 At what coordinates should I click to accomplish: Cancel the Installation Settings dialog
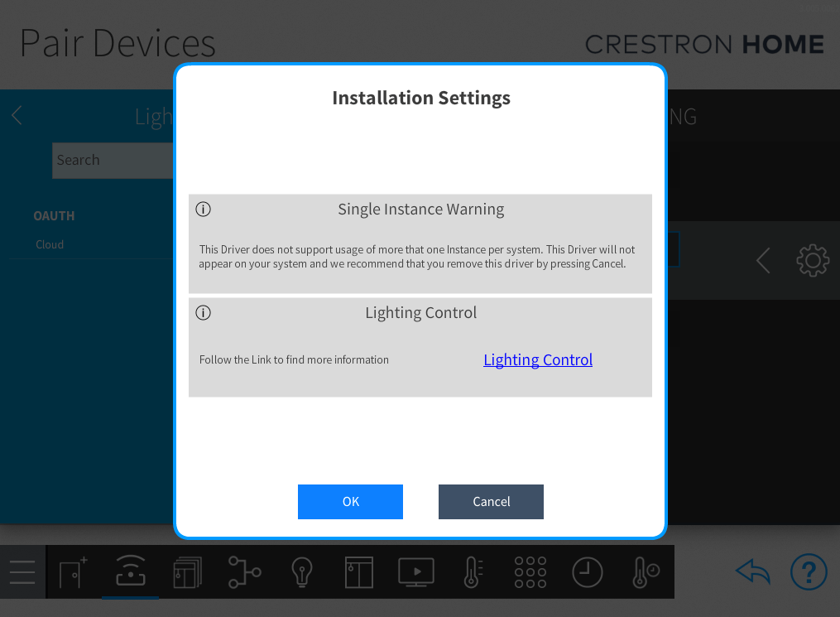(491, 502)
